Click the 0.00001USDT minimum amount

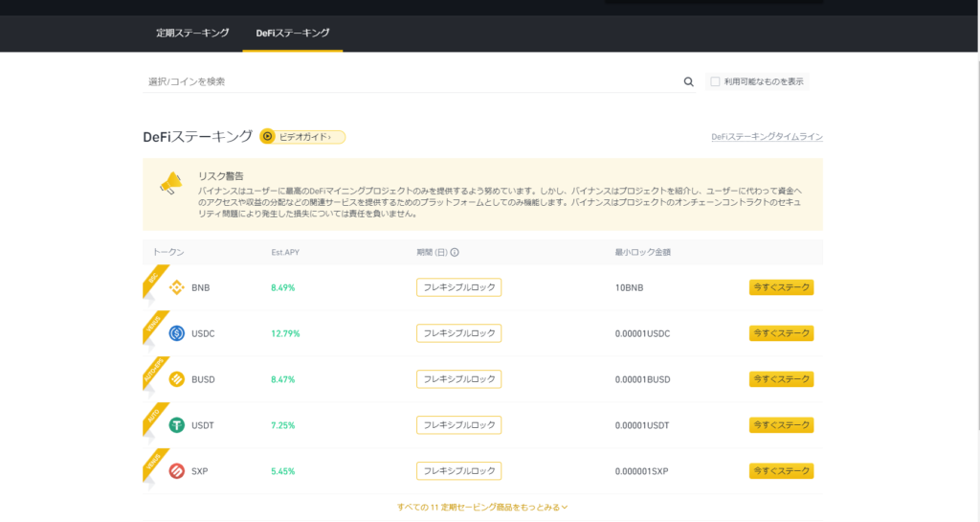pyautogui.click(x=642, y=425)
